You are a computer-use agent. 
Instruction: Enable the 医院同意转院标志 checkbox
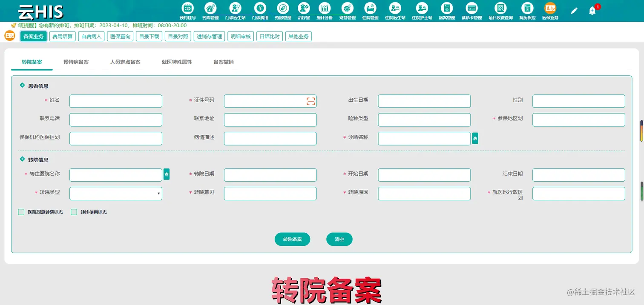tap(21, 211)
